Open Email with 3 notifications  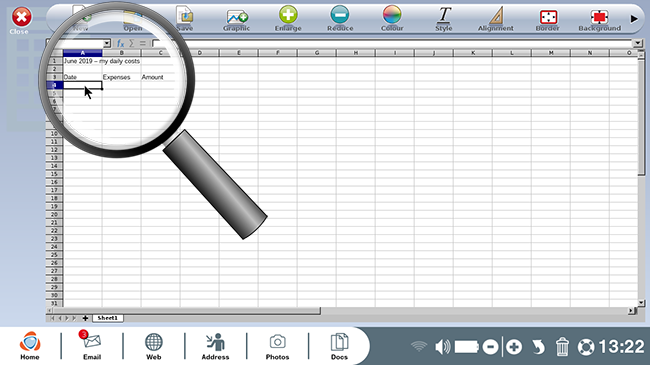click(92, 346)
